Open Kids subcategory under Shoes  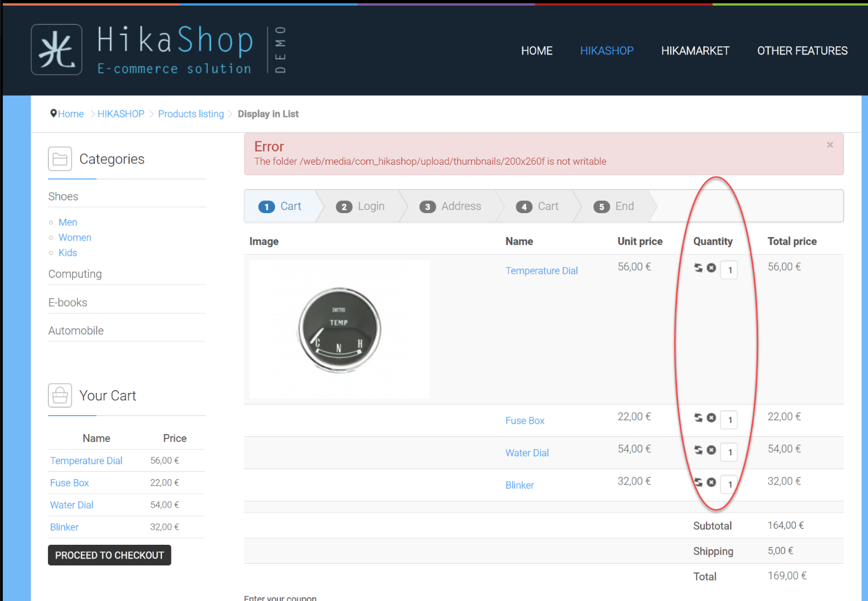click(68, 252)
